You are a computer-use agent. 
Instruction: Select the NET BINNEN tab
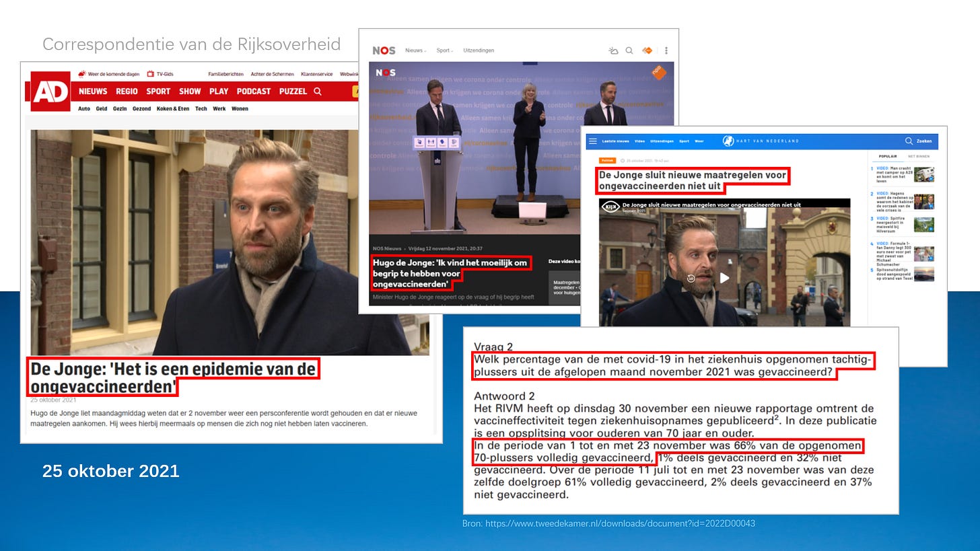pyautogui.click(x=919, y=156)
